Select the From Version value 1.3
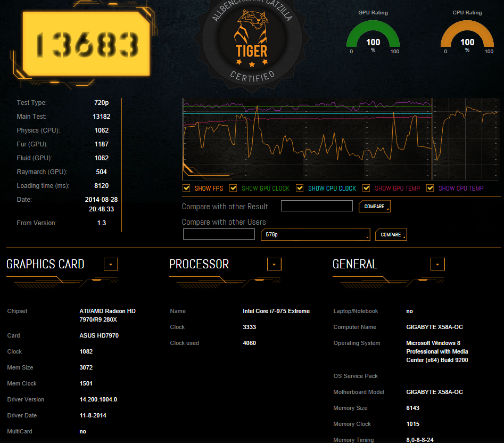Viewport: 504px width, 443px height. (x=101, y=223)
